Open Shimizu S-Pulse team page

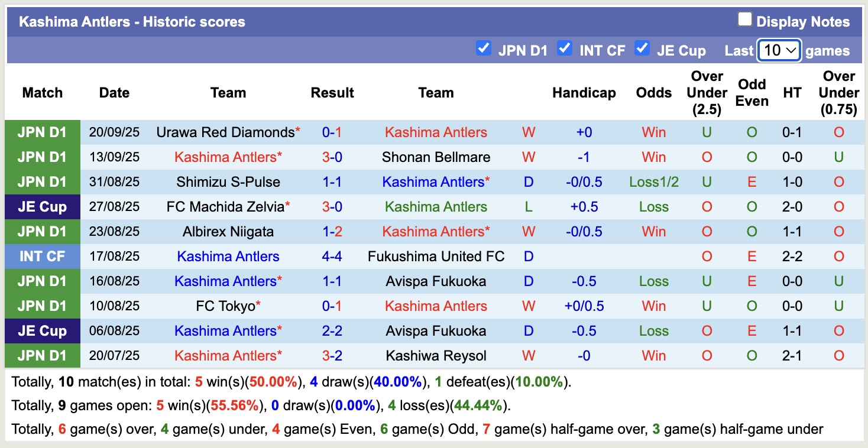[228, 182]
